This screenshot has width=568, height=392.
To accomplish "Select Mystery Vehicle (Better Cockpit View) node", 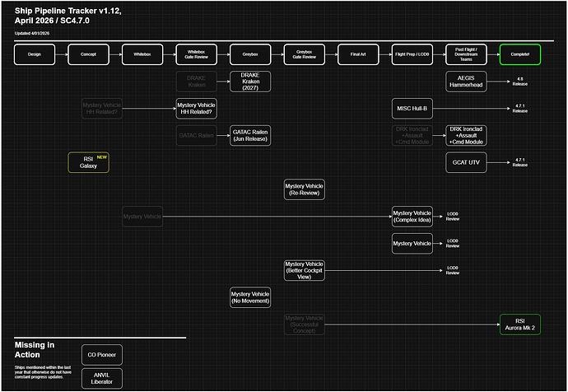I will click(x=305, y=271).
